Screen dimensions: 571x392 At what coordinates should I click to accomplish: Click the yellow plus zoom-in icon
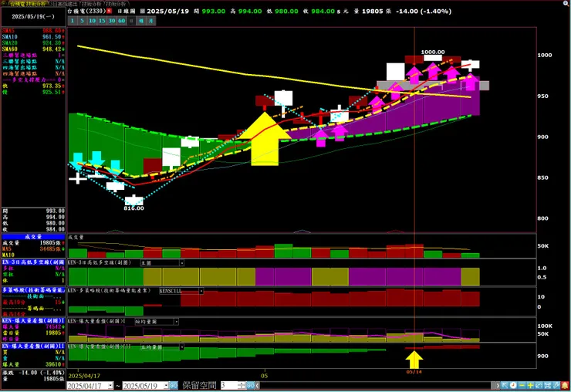[x=530, y=385]
